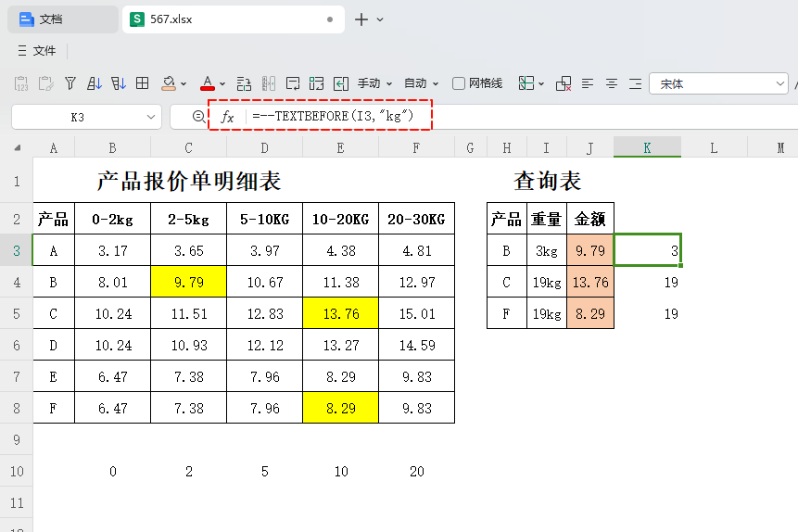Select the 重量 header cell
The width and height of the screenshot is (798, 532).
coord(547,219)
